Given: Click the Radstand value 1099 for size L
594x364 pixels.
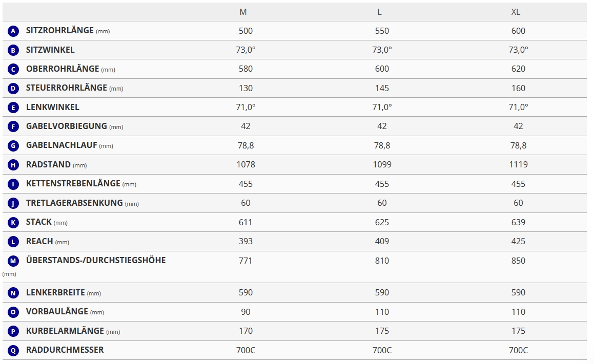Looking at the screenshot, I should point(382,165).
